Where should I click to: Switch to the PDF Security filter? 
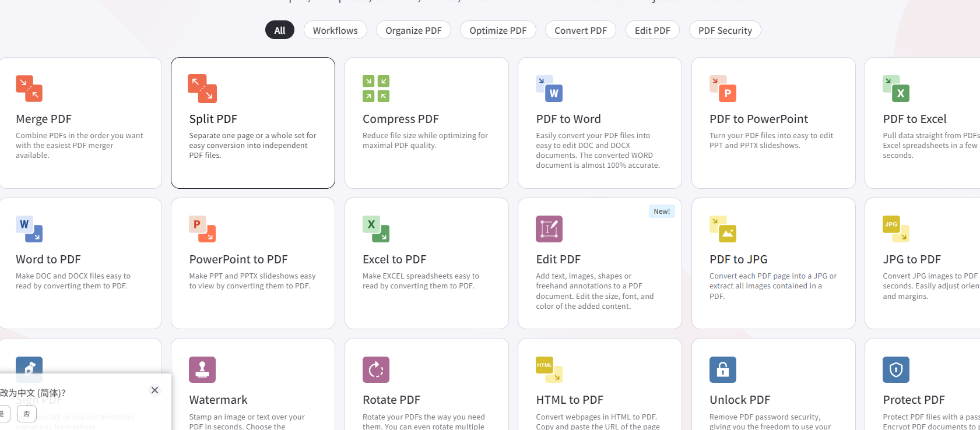point(725,30)
